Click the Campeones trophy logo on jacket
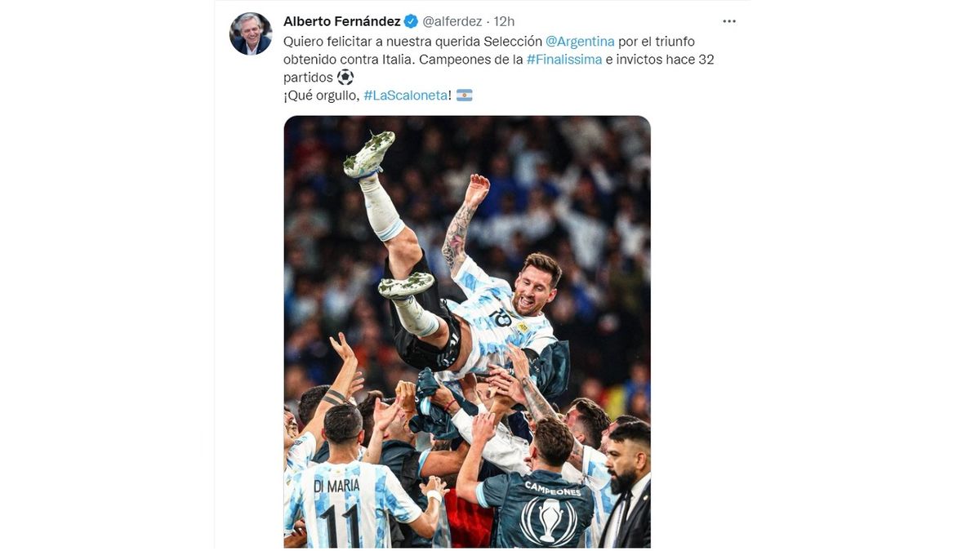This screenshot has width=980, height=551. [x=548, y=515]
